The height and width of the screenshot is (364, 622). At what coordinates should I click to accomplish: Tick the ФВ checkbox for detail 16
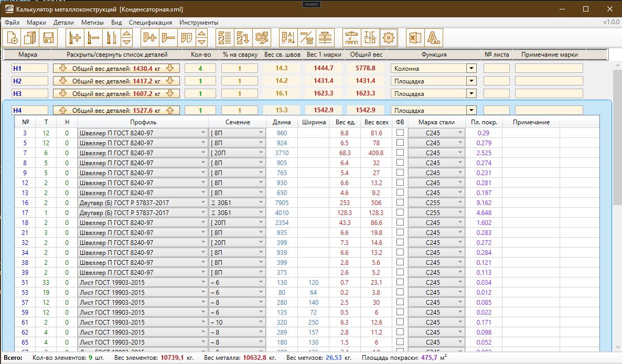click(x=400, y=202)
